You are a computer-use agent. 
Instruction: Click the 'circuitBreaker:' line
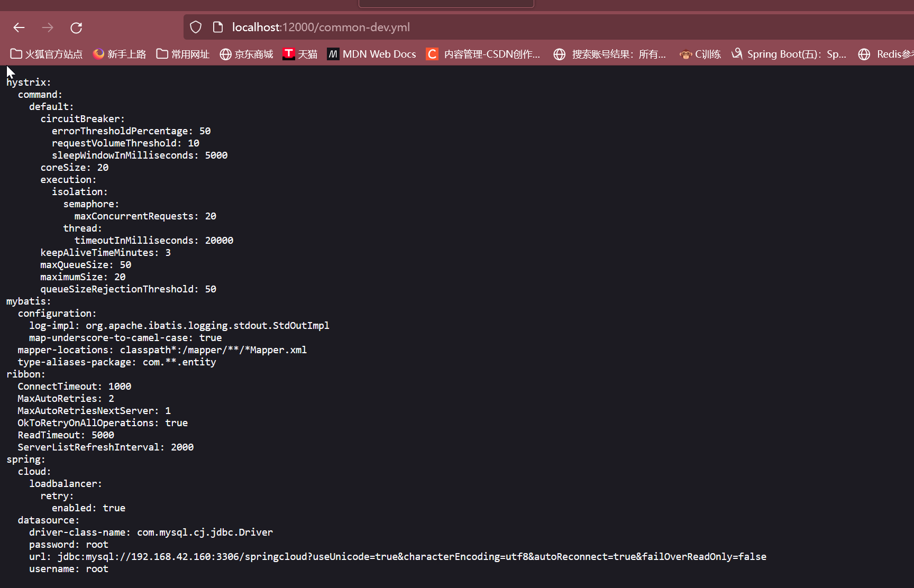[83, 119]
